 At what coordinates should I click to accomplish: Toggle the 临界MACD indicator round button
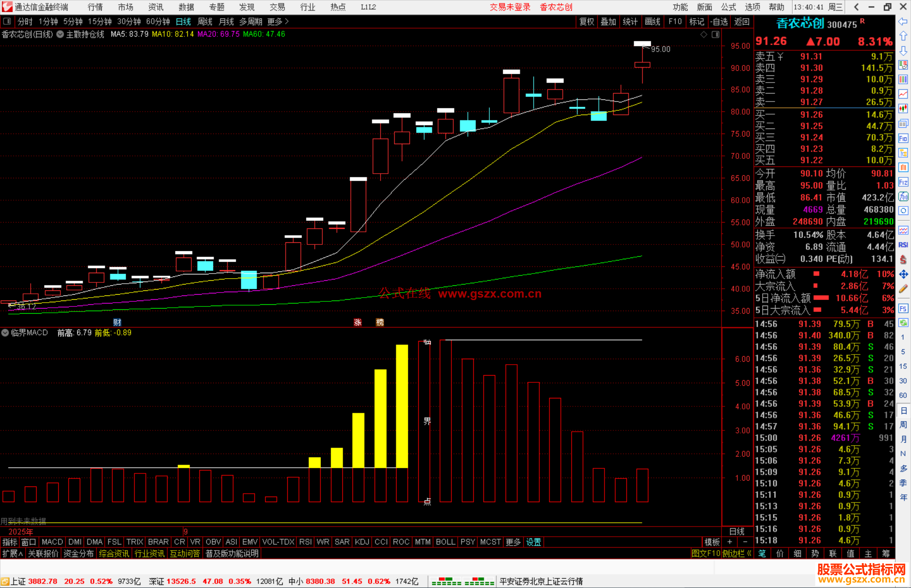point(5,333)
